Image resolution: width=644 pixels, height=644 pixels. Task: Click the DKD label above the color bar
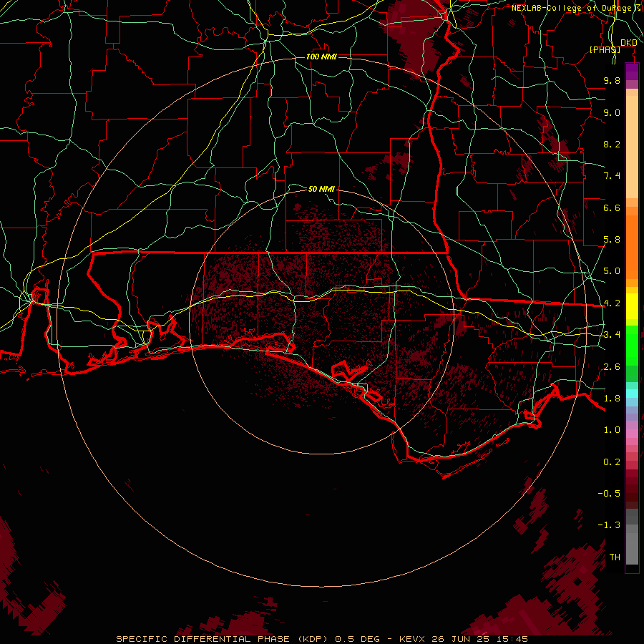click(629, 43)
